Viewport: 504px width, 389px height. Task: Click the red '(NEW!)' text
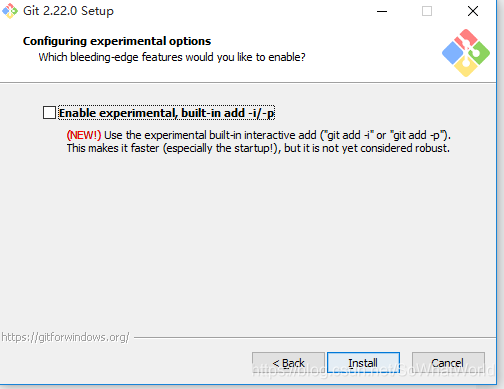[x=84, y=135]
